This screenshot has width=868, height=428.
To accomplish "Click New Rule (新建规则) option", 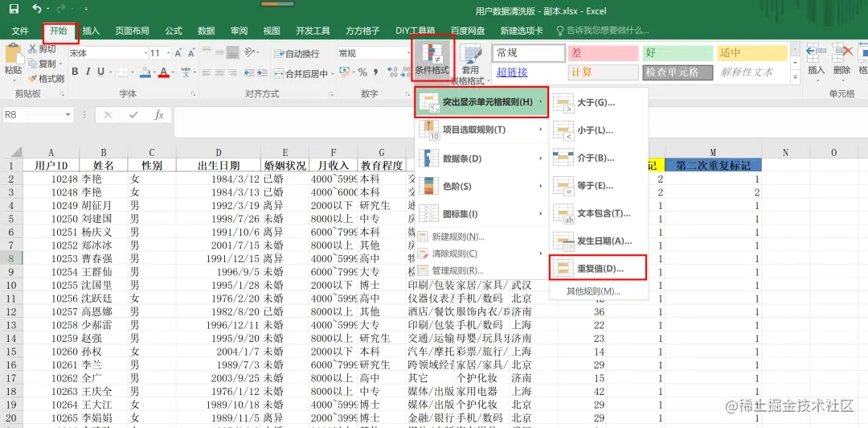I will pyautogui.click(x=481, y=237).
